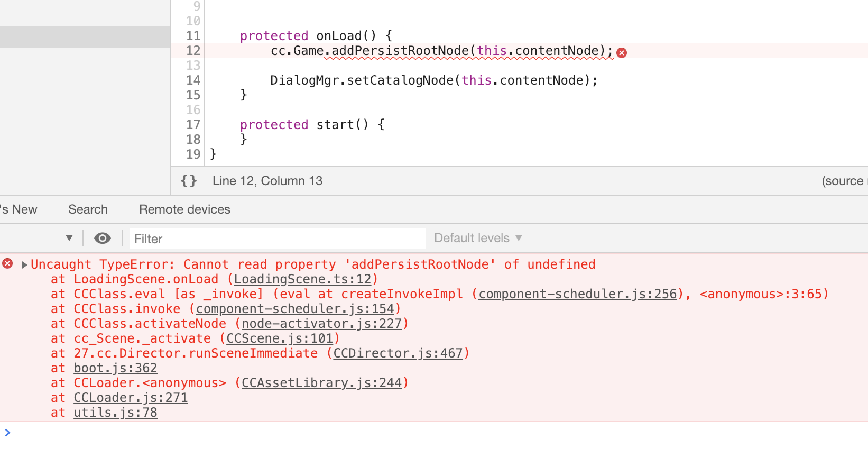Switch to the Search tab

point(88,209)
